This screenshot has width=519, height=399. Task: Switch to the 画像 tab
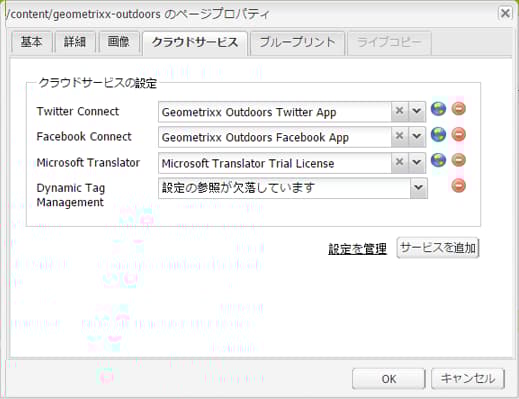coord(119,42)
